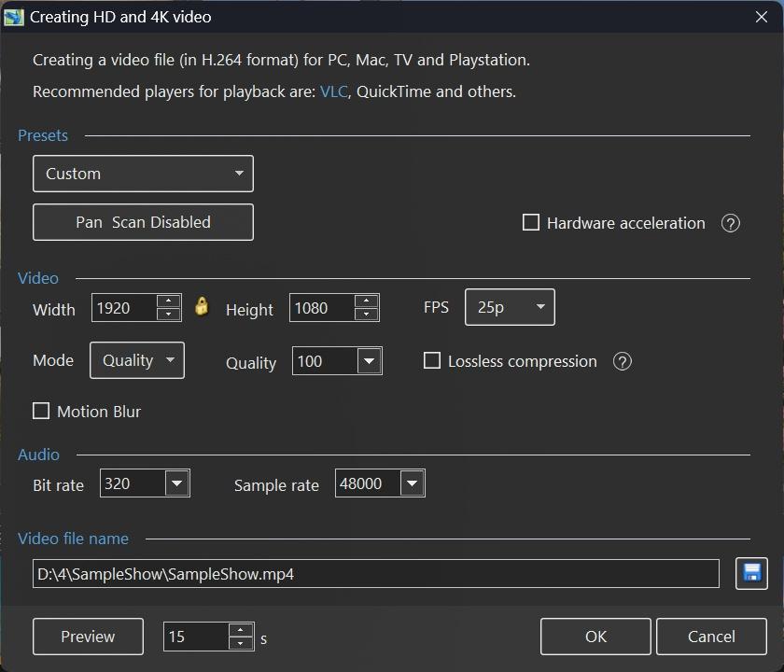Open the Custom presets dropdown

[143, 174]
